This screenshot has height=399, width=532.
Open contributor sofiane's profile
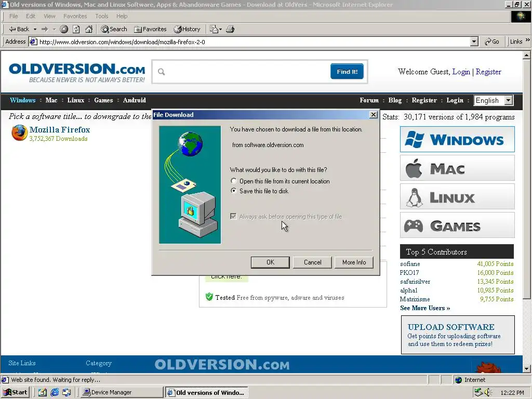pos(410,263)
